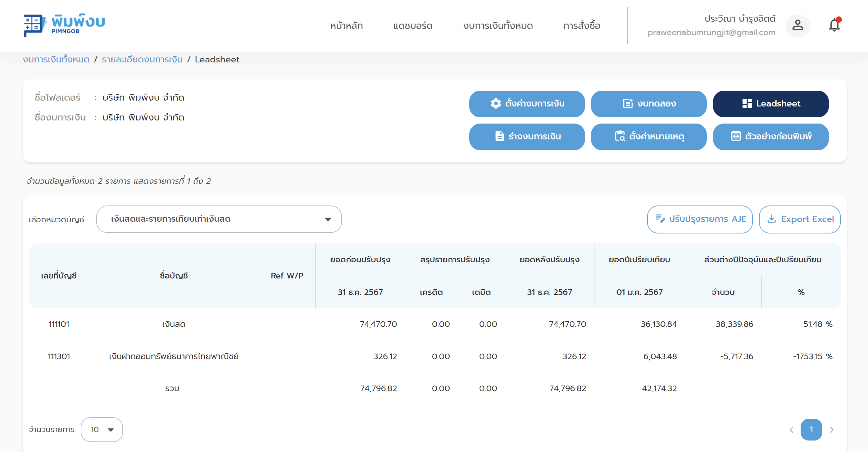This screenshot has height=452, width=868.
Task: Click the ตัวอย่างก่อนพิมพ์ preview eye icon
Action: pos(736,136)
